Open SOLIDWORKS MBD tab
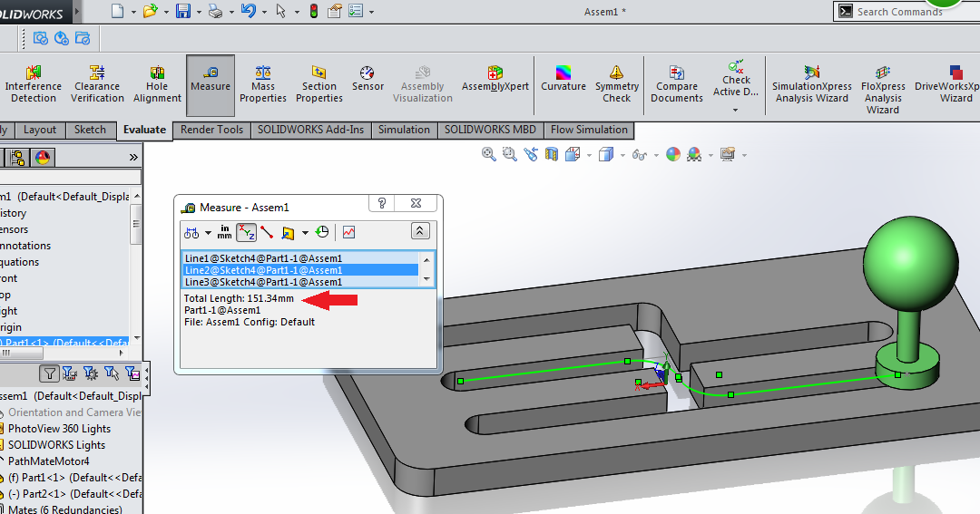Image resolution: width=980 pixels, height=514 pixels. point(490,130)
